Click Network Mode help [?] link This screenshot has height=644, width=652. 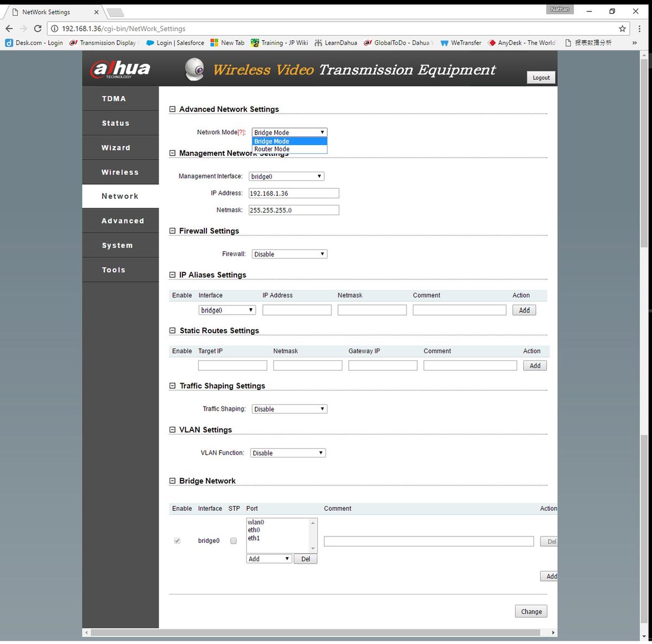tap(242, 133)
